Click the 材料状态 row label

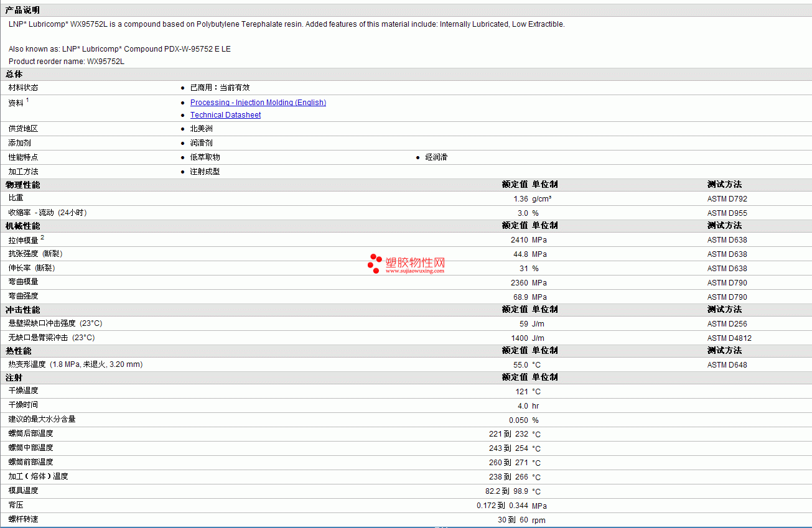[x=23, y=88]
